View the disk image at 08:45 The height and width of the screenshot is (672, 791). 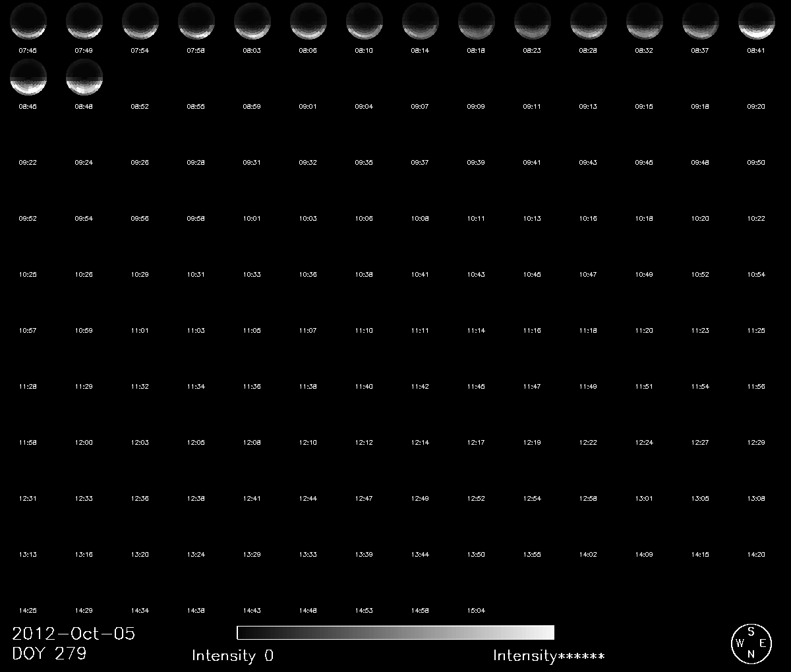pyautogui.click(x=28, y=77)
